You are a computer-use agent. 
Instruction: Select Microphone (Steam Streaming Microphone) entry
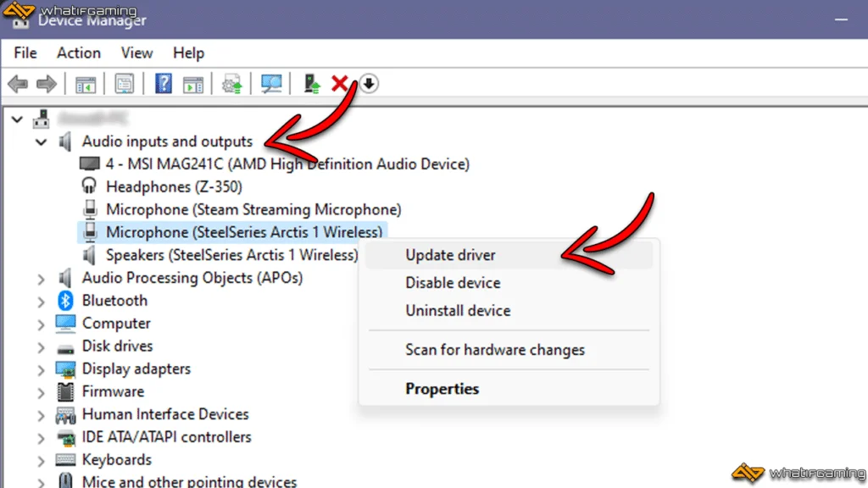coord(253,209)
